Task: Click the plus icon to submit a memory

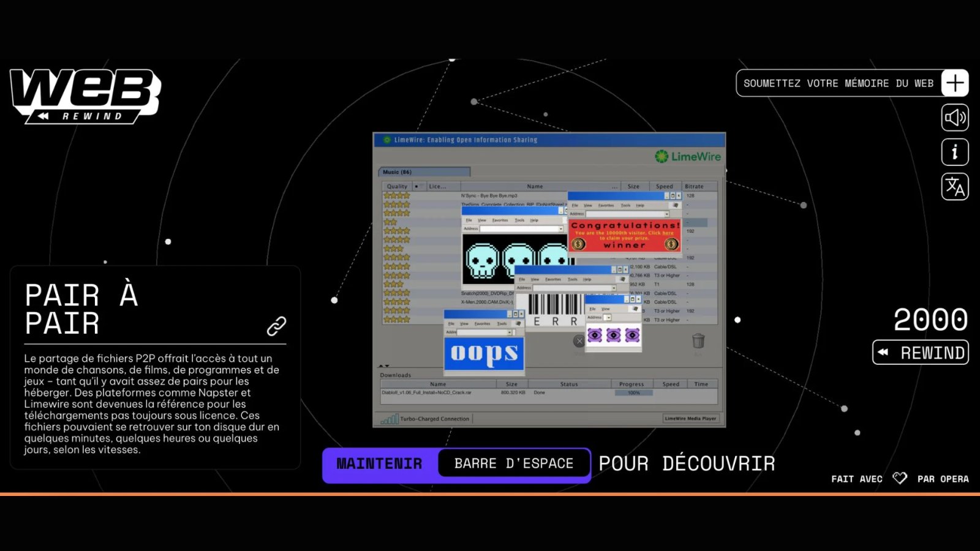Action: 954,83
